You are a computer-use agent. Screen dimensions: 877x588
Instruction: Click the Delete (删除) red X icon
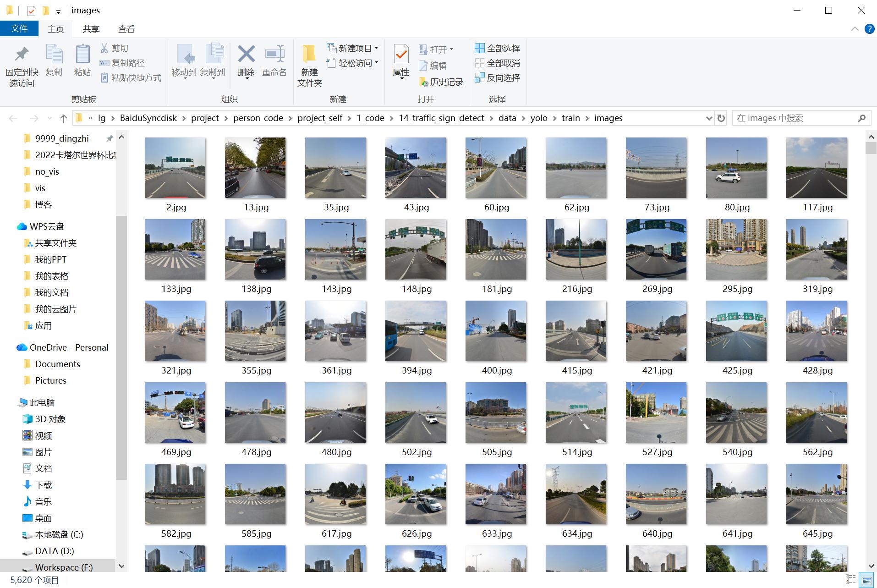pos(246,54)
